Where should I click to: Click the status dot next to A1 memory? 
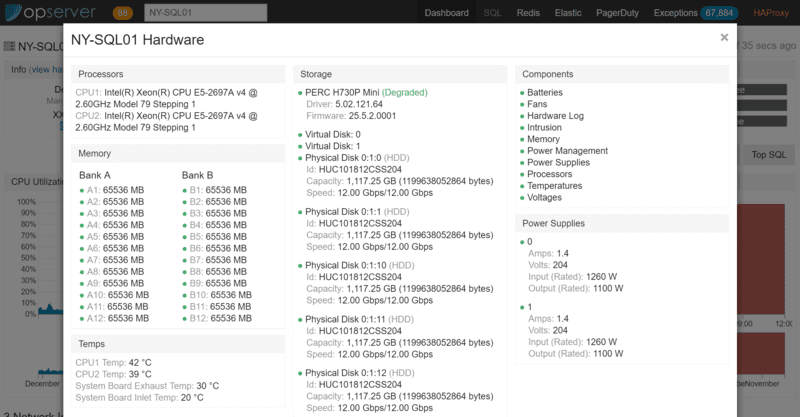click(x=82, y=191)
